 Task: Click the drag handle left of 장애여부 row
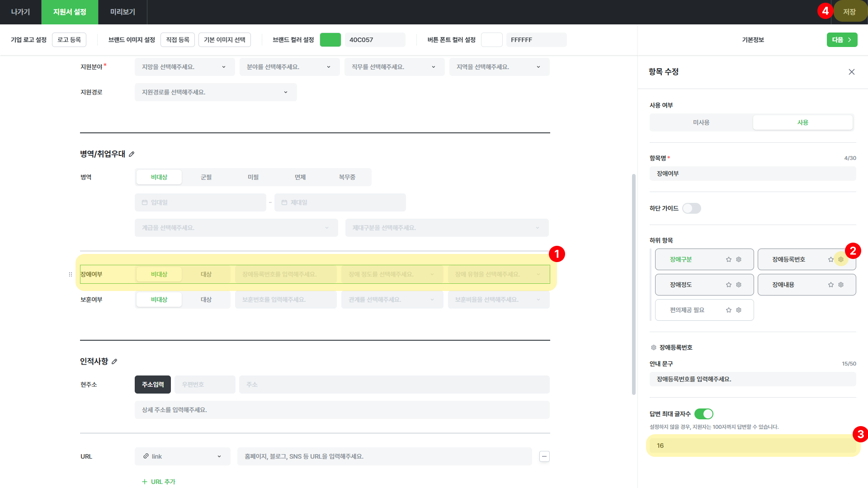click(70, 274)
